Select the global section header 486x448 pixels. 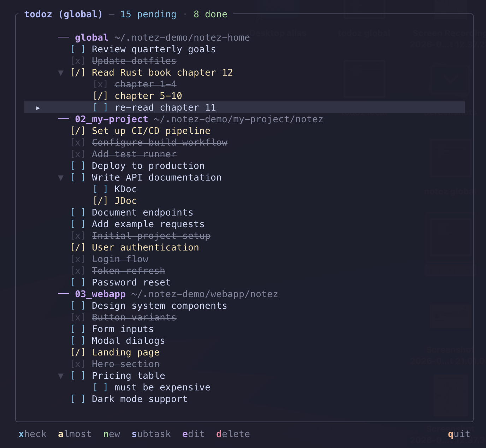(x=91, y=37)
